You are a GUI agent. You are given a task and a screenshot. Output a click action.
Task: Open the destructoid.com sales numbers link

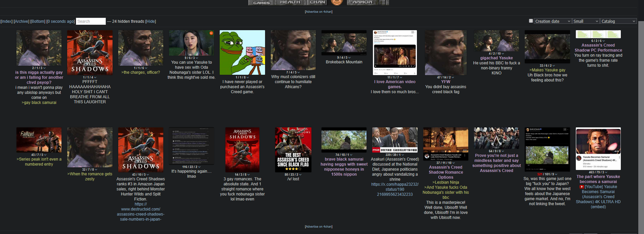tap(141, 212)
